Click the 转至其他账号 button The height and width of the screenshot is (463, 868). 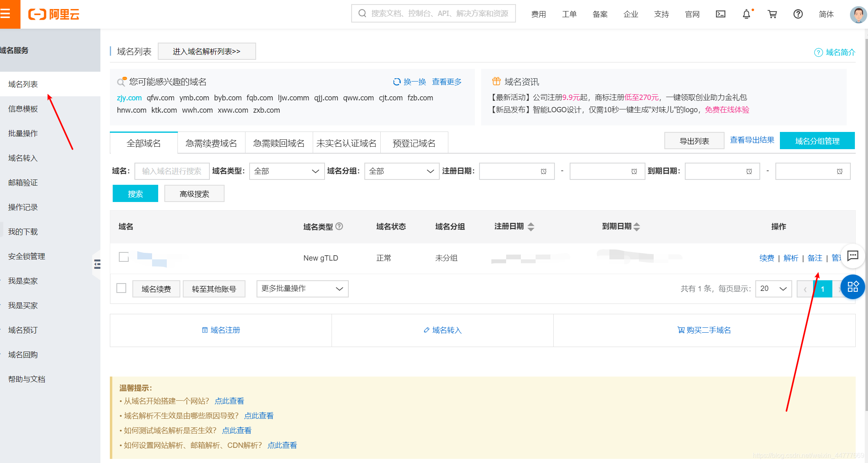(x=214, y=289)
